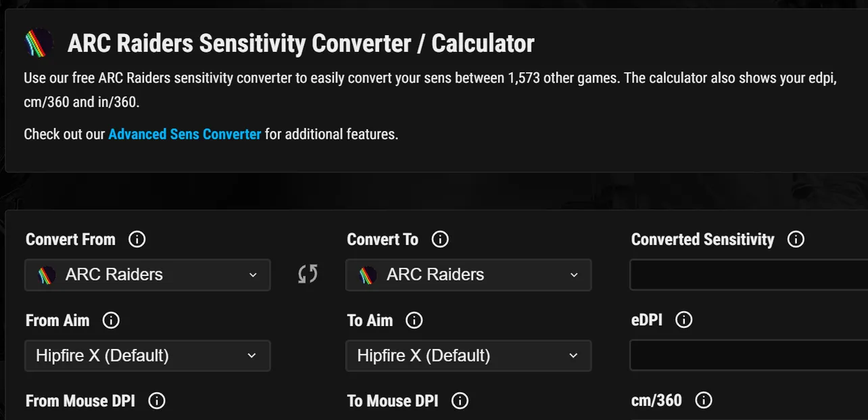Click the swap games conversion icon
The height and width of the screenshot is (420, 868).
[308, 274]
